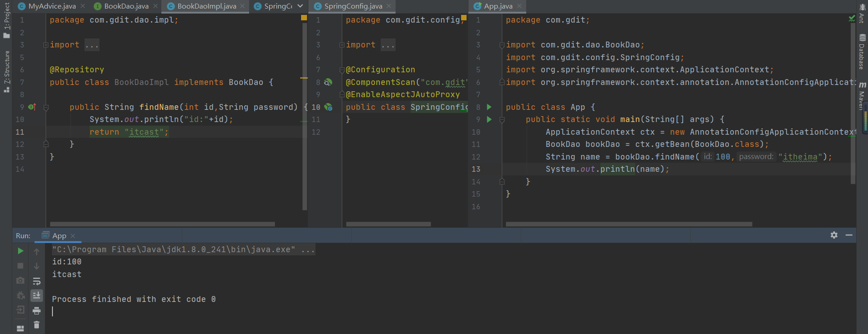Viewport: 868px width, 334px height.
Task: Close the App.java editor tab
Action: coord(519,6)
